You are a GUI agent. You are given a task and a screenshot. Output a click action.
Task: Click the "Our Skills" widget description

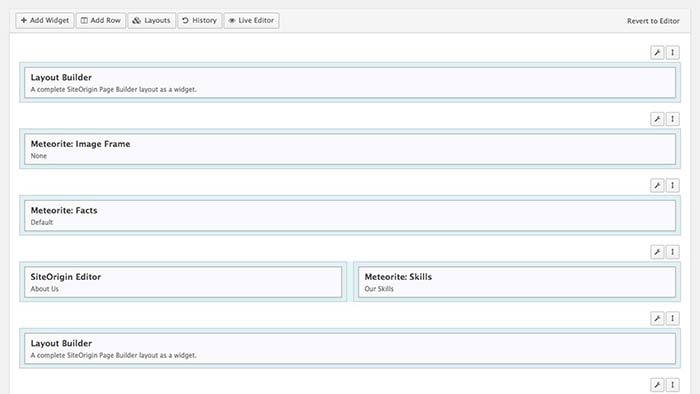[x=379, y=289]
